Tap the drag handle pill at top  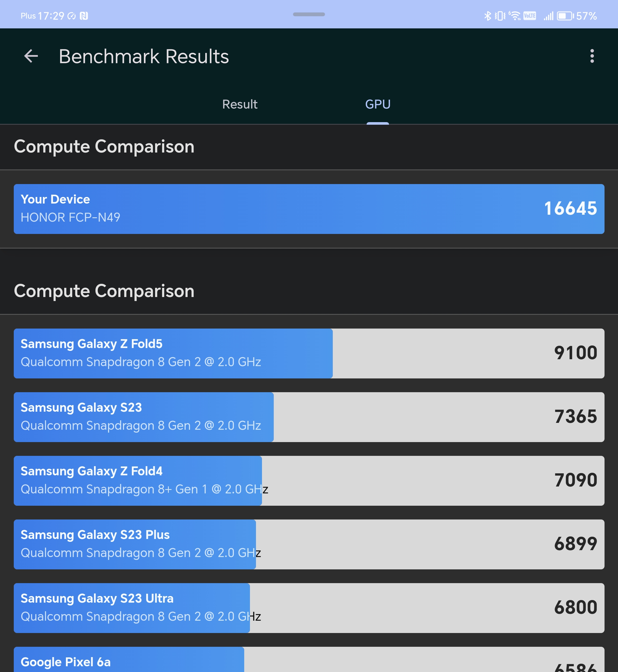tap(309, 14)
